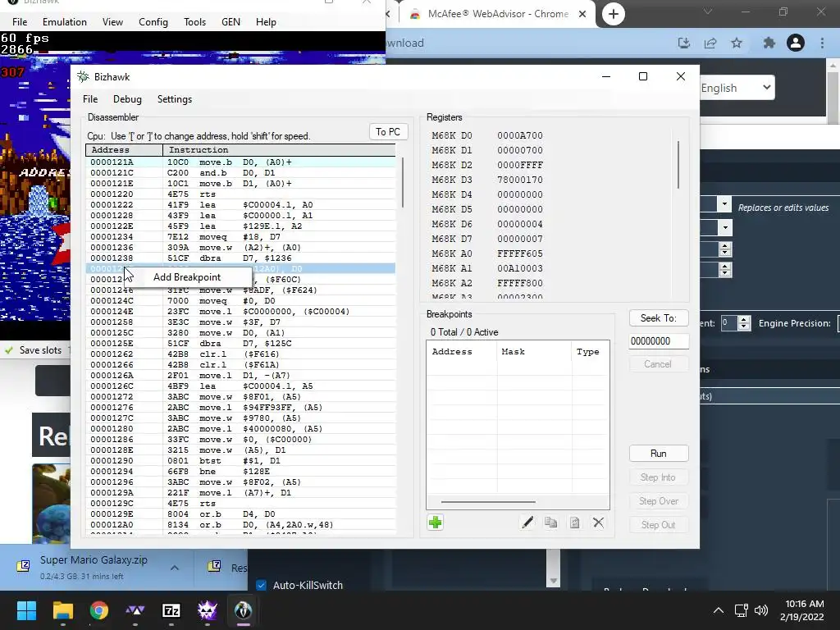Image resolution: width=840 pixels, height=630 pixels.
Task: Click the Instruction column header
Action: click(x=280, y=150)
